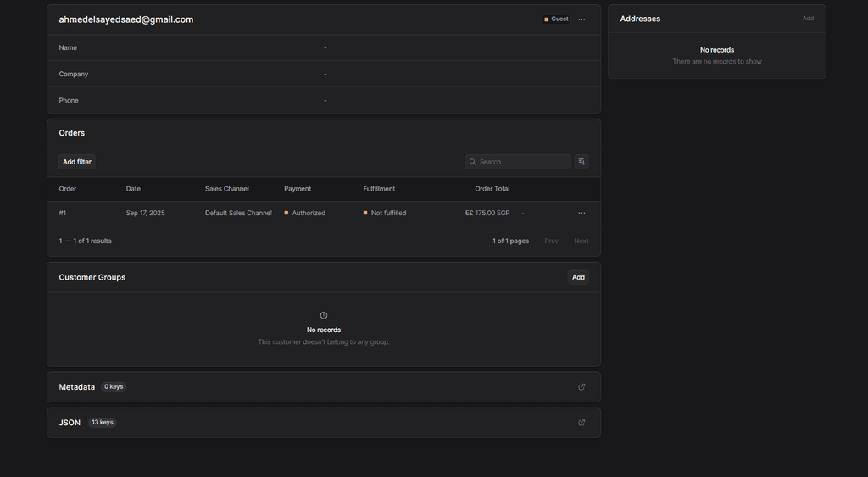Open the Add filter dropdown

[77, 162]
